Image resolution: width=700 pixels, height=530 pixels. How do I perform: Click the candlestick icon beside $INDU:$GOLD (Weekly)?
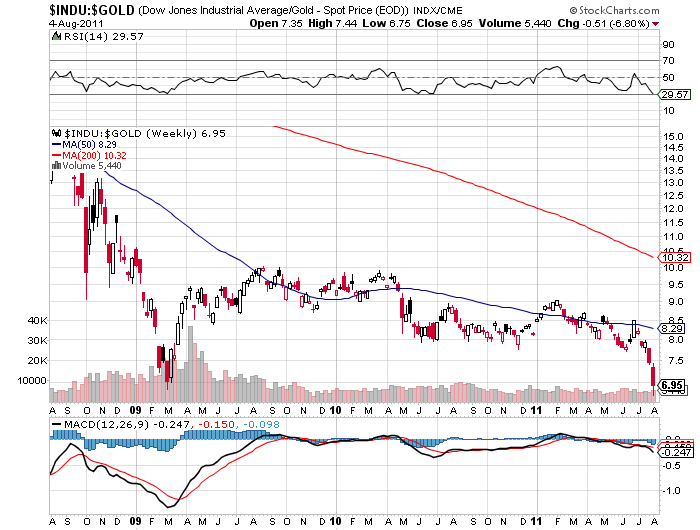point(57,133)
